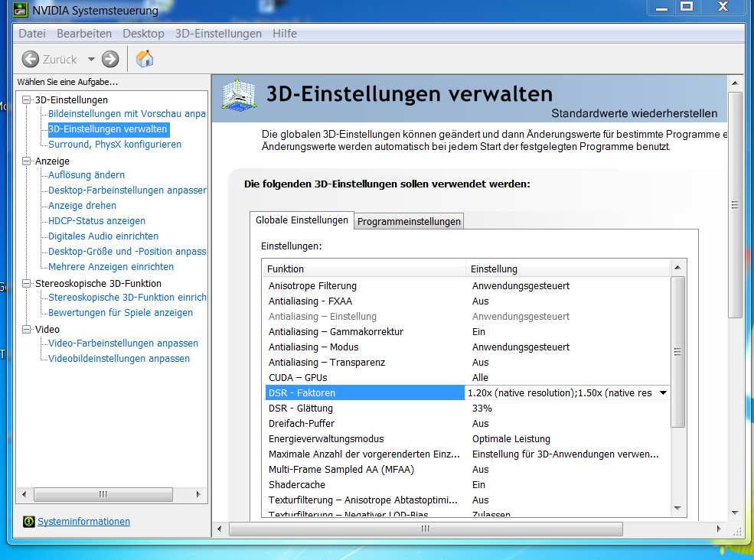Click the Systeminformationen green icon
Viewport: 754px width, 560px height.
click(x=29, y=521)
